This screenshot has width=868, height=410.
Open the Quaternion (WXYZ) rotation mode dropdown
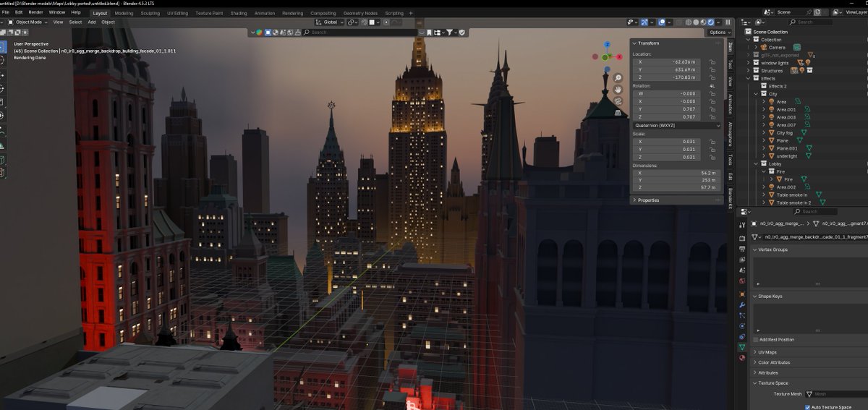pos(677,125)
